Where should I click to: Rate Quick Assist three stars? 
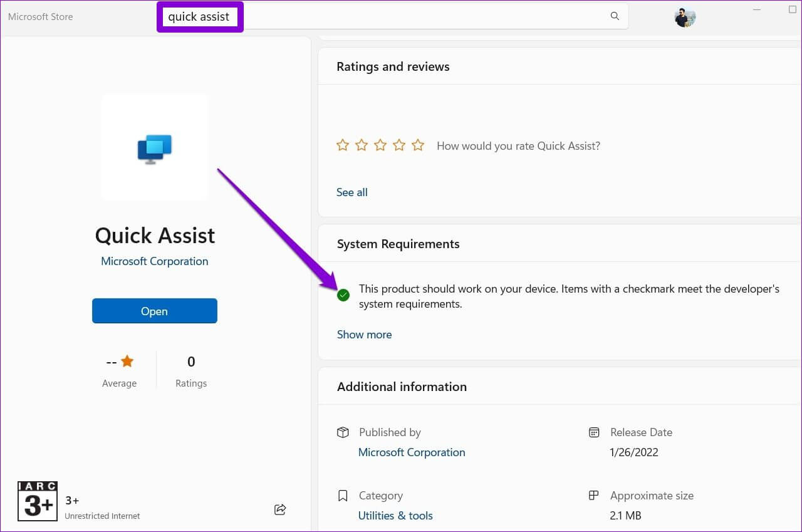(380, 145)
